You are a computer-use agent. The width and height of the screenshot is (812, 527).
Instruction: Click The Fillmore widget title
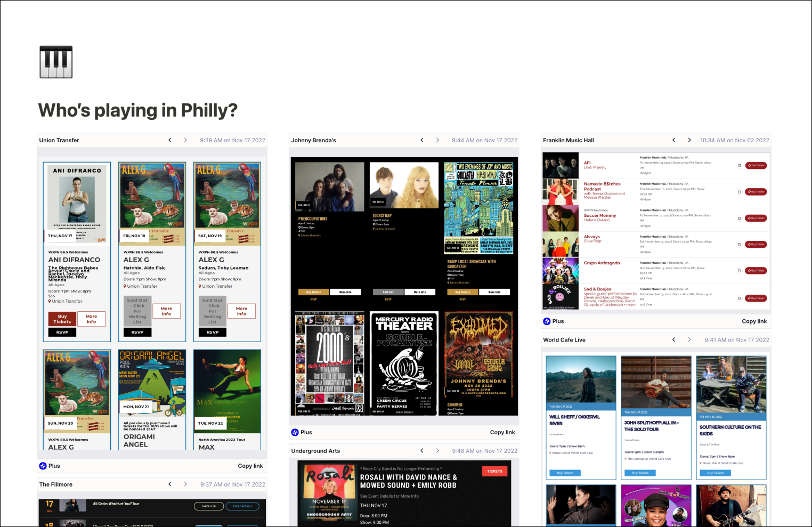coord(56,484)
